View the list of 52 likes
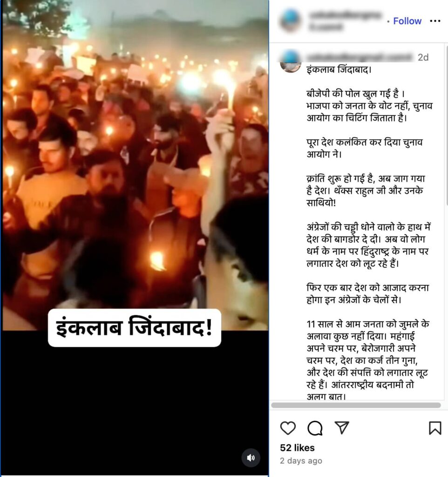The height and width of the screenshot is (477, 448). 297,448
